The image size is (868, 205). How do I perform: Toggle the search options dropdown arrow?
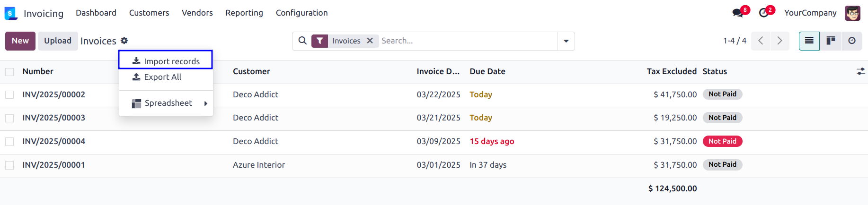[x=566, y=41]
